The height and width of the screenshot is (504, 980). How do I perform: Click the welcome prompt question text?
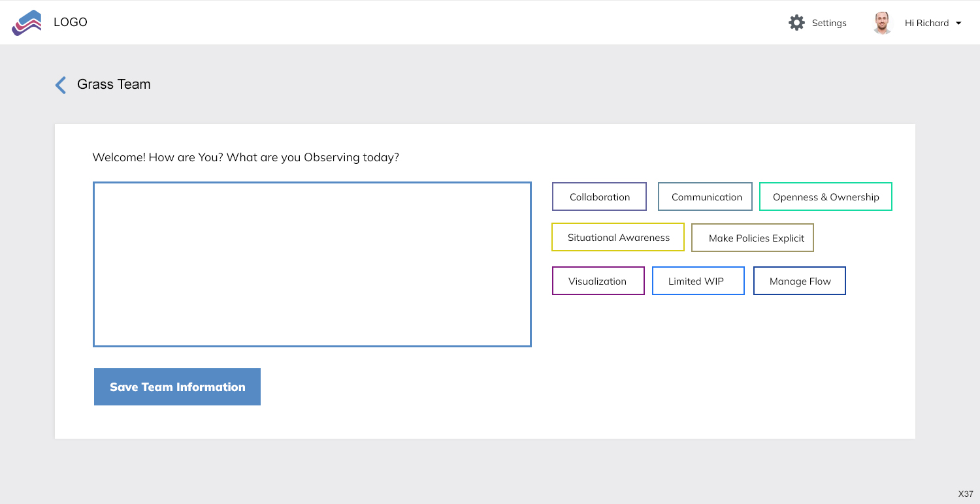coord(245,157)
